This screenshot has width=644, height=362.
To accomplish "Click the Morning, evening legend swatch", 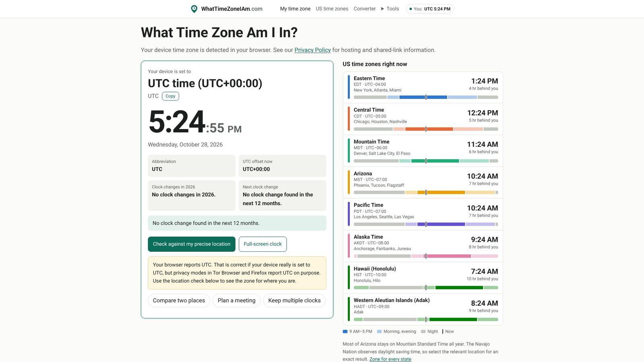I will coord(379,331).
